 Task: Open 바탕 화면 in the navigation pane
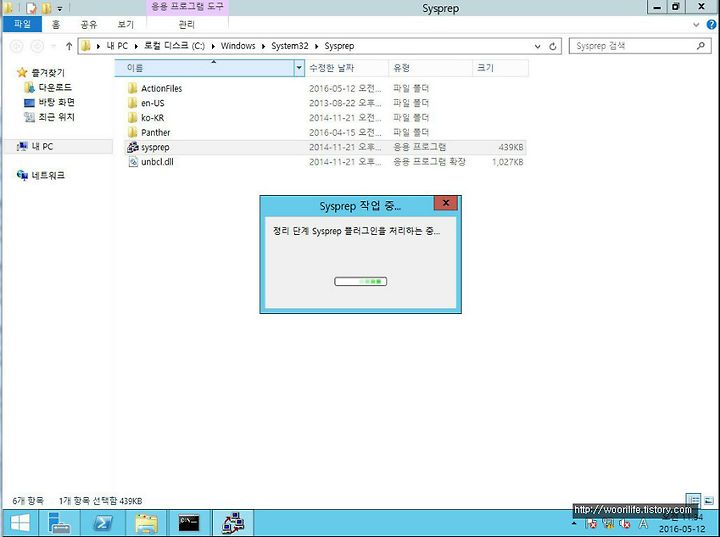pos(49,102)
